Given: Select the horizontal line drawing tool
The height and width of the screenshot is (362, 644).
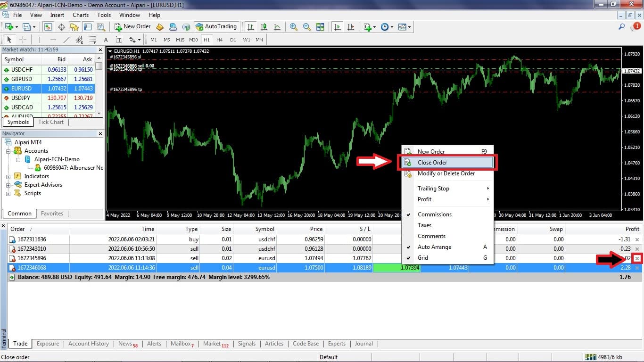Looking at the screenshot, I should pos(53,40).
